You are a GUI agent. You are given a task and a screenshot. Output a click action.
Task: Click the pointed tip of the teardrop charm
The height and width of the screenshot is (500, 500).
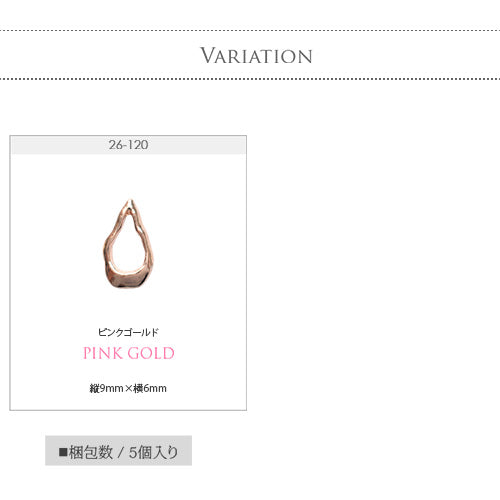click(x=130, y=203)
